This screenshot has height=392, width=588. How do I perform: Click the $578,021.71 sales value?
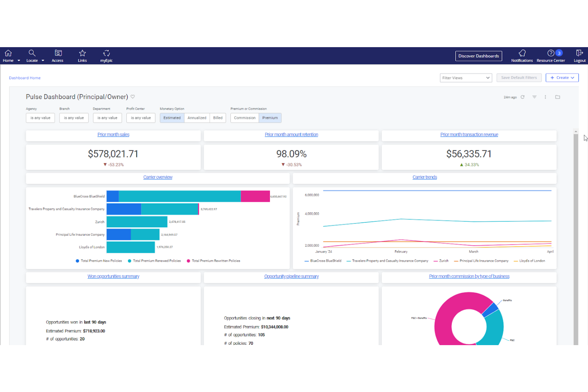(x=113, y=154)
